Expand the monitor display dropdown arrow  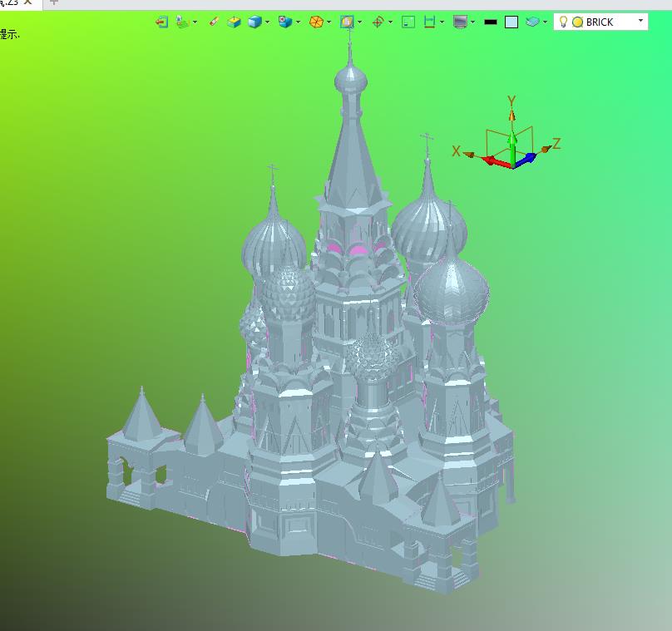pos(472,22)
